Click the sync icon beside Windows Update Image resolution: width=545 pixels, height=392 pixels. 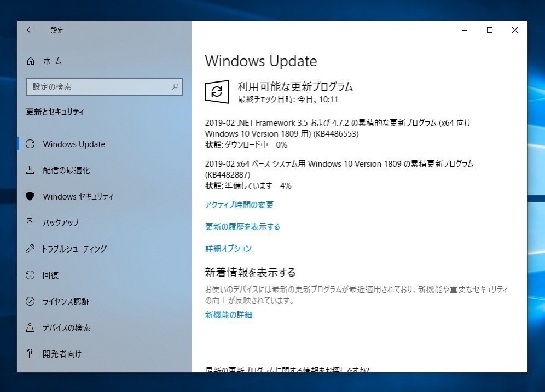(x=30, y=144)
